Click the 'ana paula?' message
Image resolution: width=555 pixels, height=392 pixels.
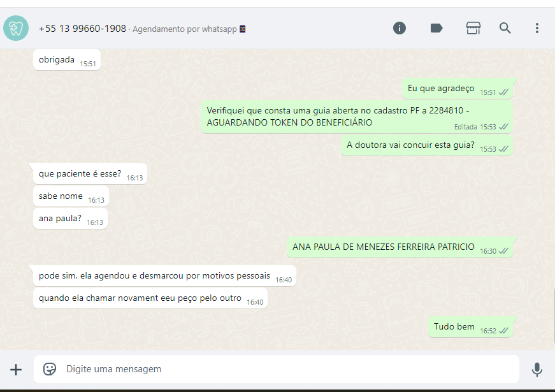70,219
